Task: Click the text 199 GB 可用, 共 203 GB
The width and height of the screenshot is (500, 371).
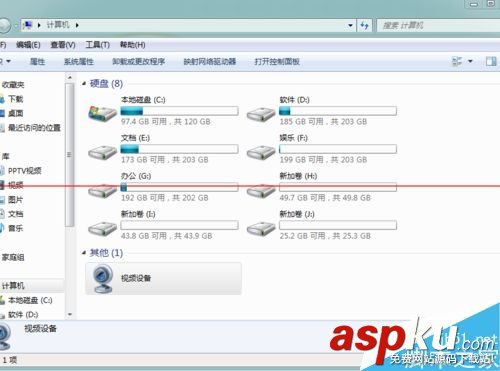Action: pyautogui.click(x=323, y=160)
